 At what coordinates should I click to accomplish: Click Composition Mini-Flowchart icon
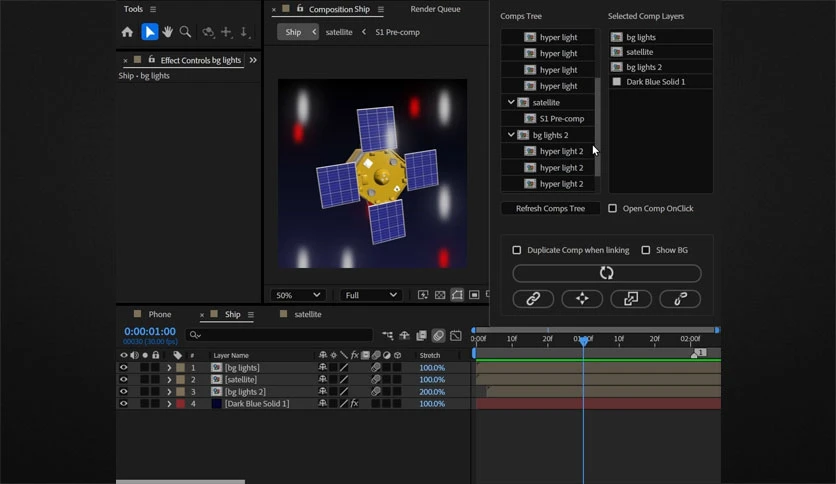[x=388, y=335]
